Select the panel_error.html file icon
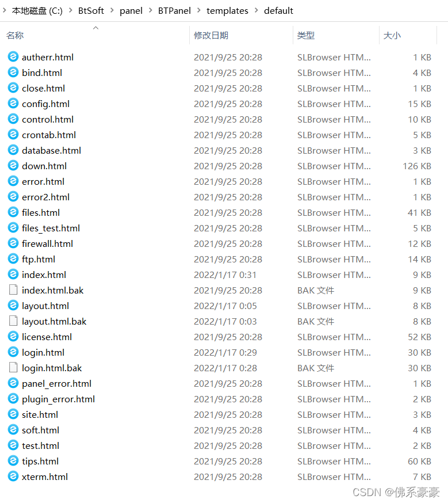Screen dimensions: 448x503 (13, 383)
